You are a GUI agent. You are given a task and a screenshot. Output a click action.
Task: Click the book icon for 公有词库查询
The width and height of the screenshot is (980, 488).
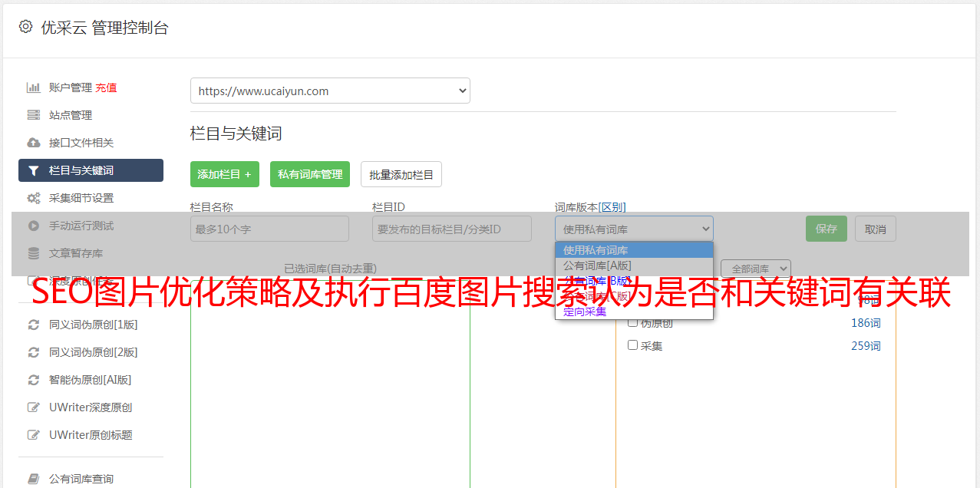point(34,479)
